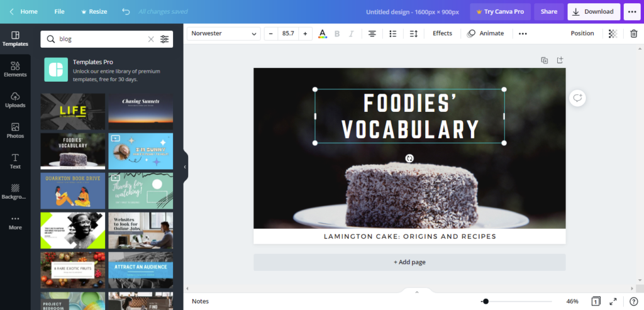
Task: Click the Share button
Action: [x=548, y=11]
